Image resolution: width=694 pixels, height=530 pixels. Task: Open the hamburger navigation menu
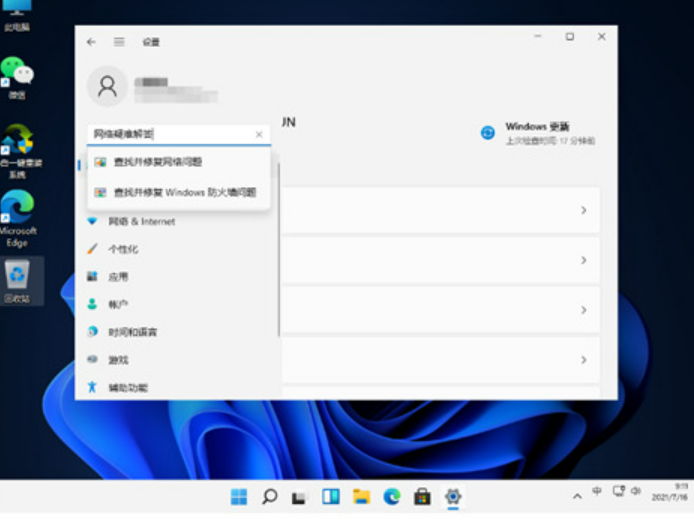pyautogui.click(x=119, y=42)
